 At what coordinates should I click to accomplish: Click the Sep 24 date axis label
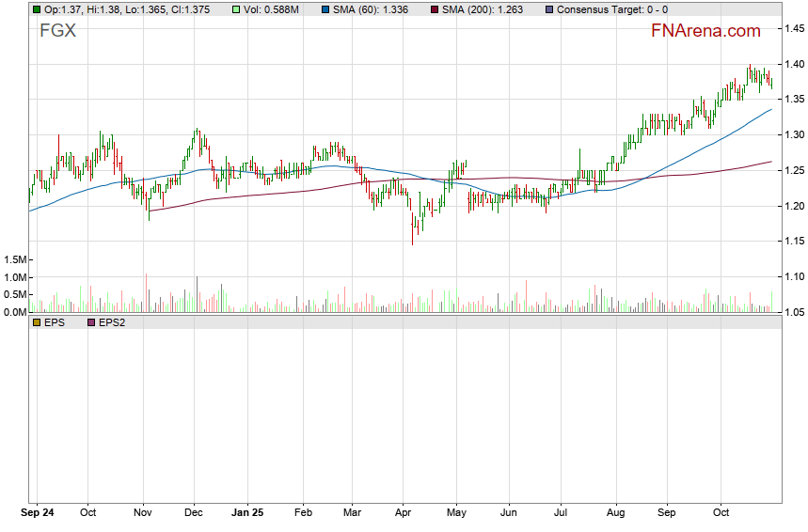point(37,514)
